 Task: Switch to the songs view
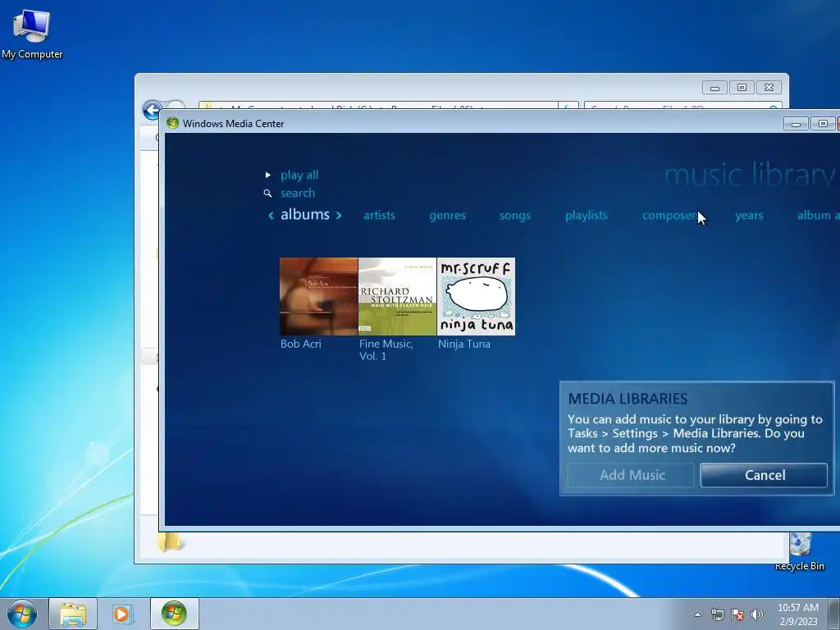pos(515,216)
